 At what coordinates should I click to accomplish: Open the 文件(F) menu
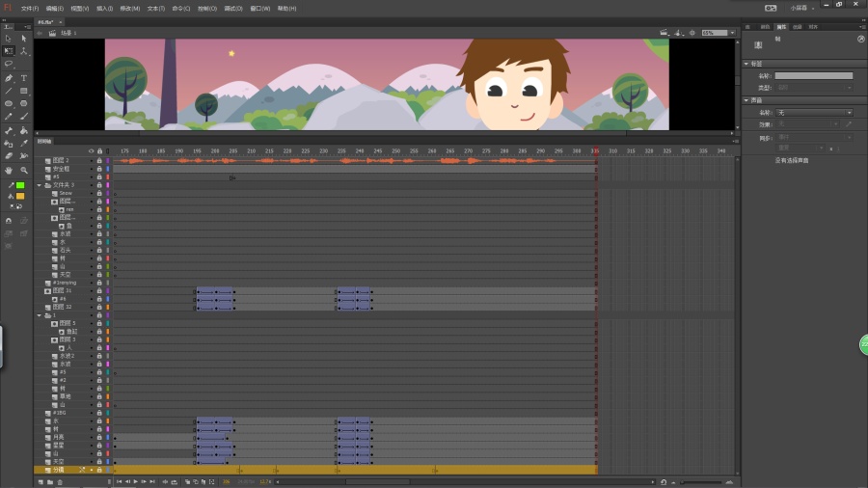(30, 9)
